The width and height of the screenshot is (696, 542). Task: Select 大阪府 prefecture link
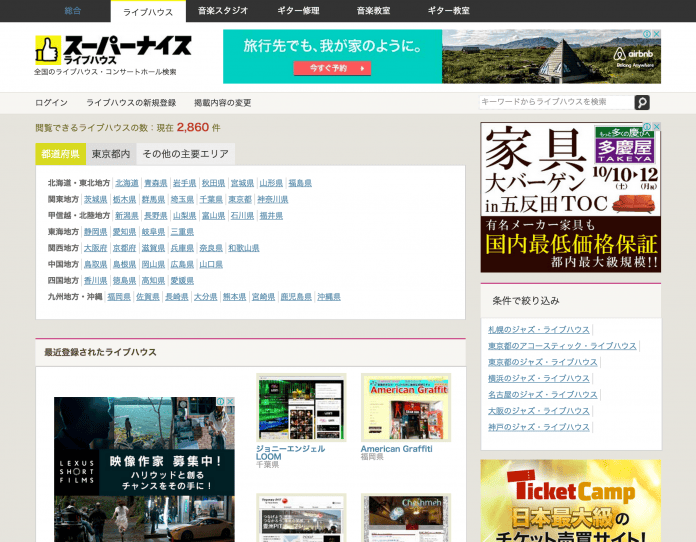tap(95, 248)
